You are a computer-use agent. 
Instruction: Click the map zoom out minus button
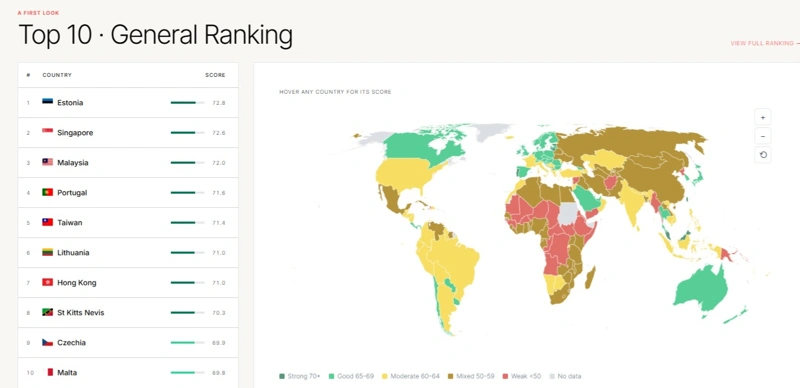pos(763,136)
